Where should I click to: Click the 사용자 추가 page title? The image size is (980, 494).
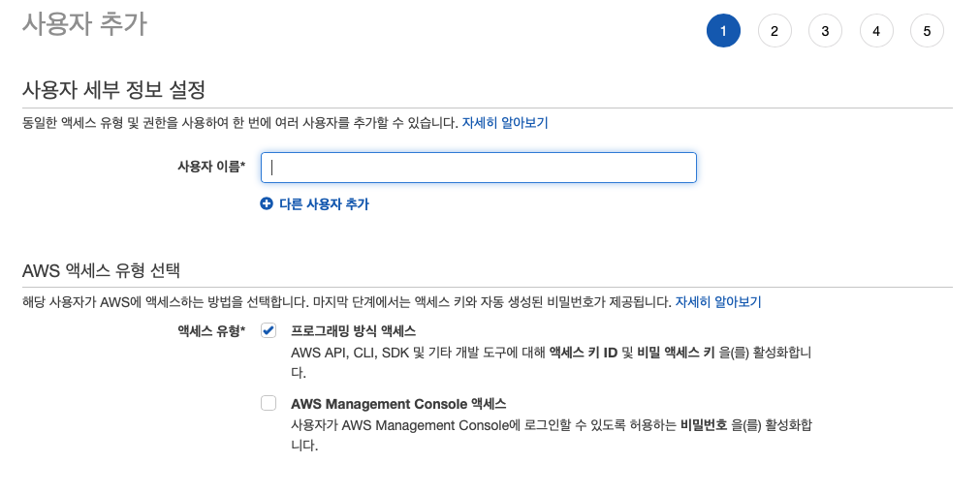[x=84, y=24]
